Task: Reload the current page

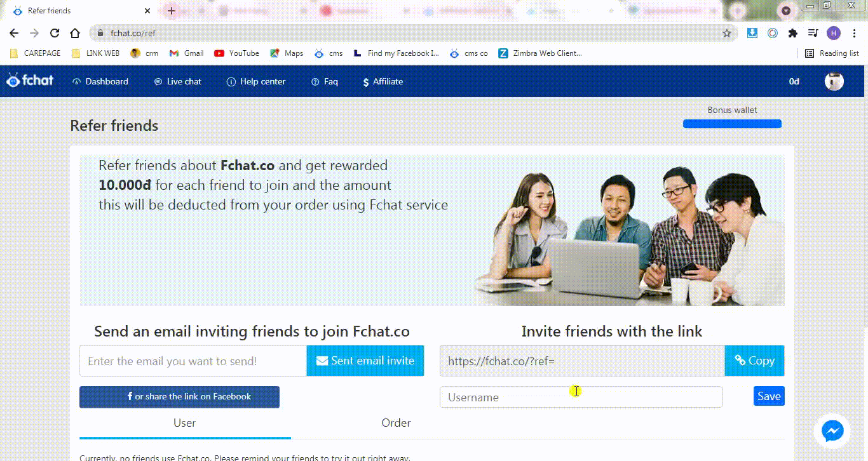Action: pos(55,33)
